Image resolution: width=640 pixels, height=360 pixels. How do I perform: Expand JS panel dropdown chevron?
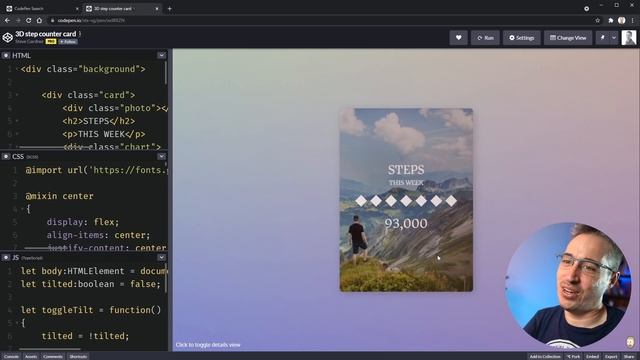coord(162,258)
